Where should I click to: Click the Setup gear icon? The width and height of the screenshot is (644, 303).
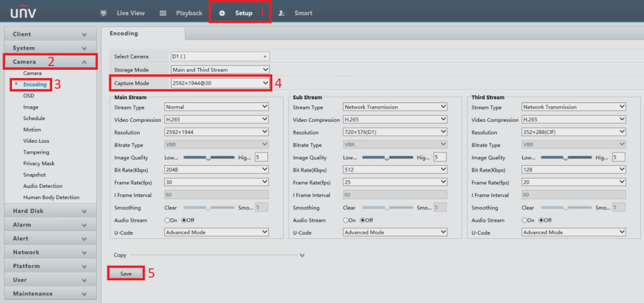pos(222,13)
